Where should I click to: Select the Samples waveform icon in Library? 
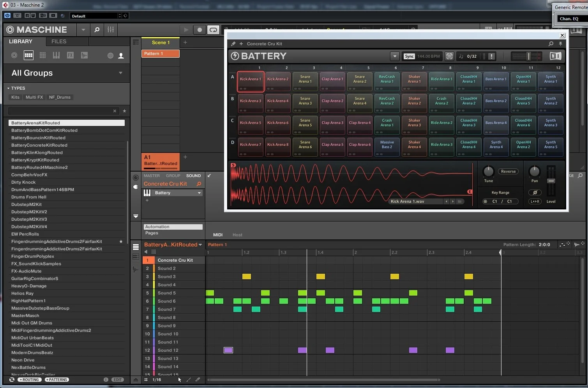pyautogui.click(x=84, y=55)
